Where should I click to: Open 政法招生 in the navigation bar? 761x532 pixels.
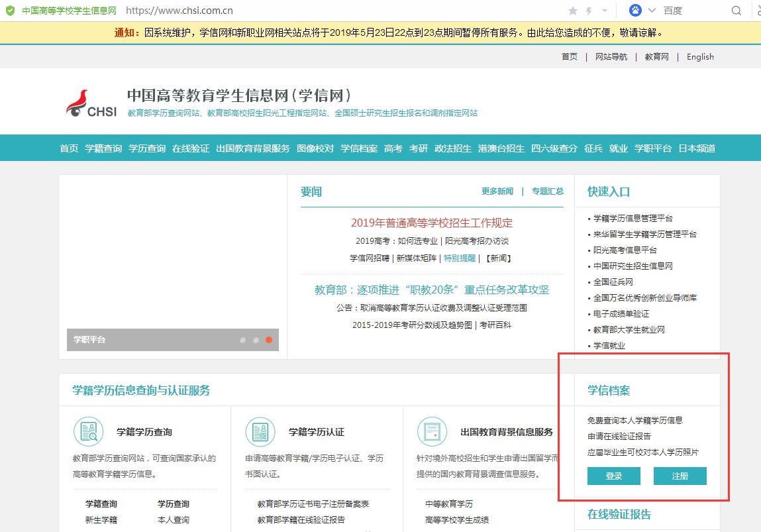coord(453,148)
